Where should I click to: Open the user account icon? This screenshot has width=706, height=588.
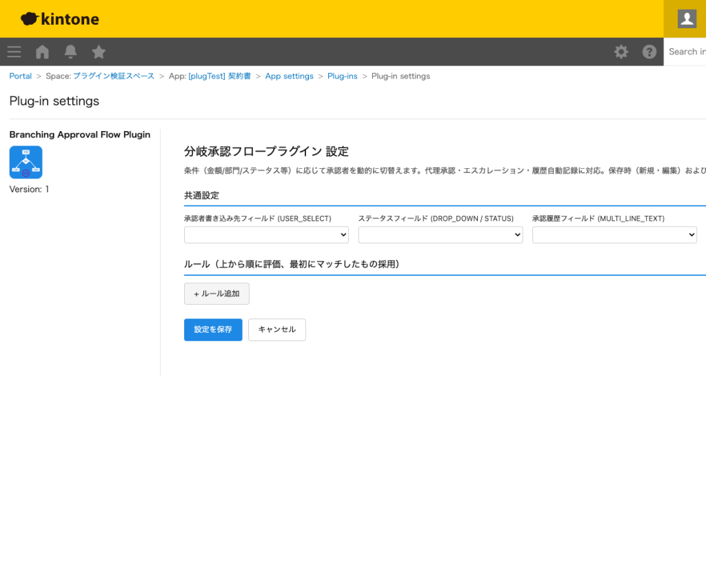(x=685, y=19)
